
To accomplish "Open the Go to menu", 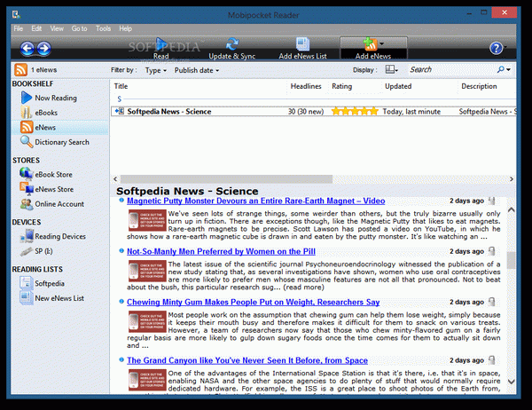I will [x=79, y=28].
